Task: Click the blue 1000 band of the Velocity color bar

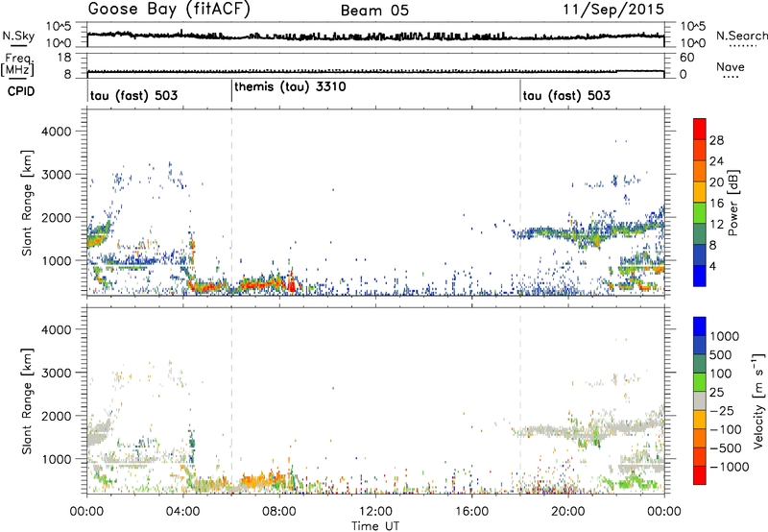Action: click(x=700, y=326)
